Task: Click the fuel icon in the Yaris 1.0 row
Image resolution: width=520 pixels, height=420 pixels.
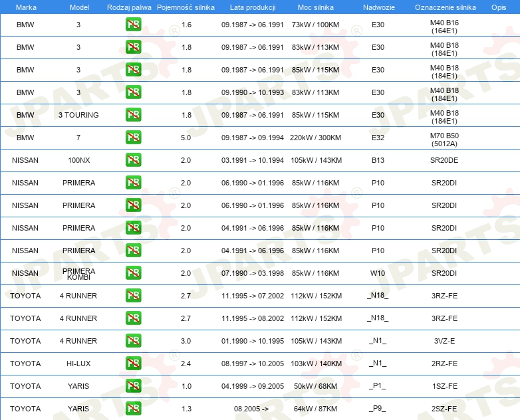Action: [x=133, y=385]
